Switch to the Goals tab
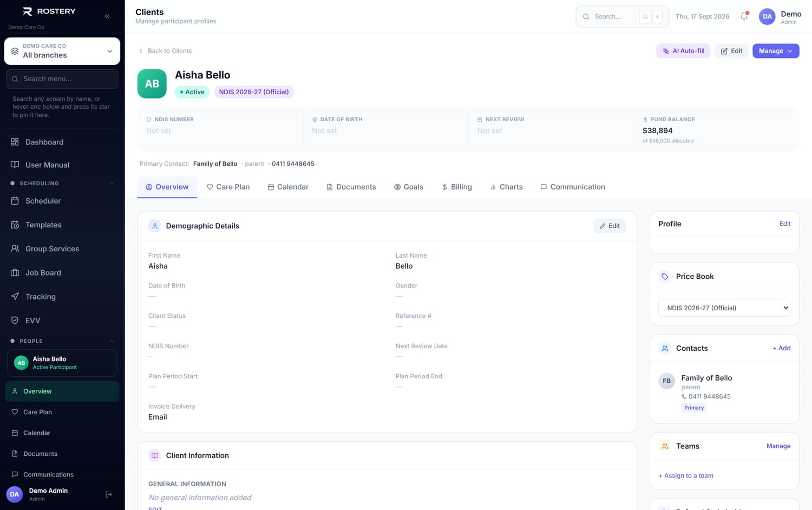 point(409,187)
